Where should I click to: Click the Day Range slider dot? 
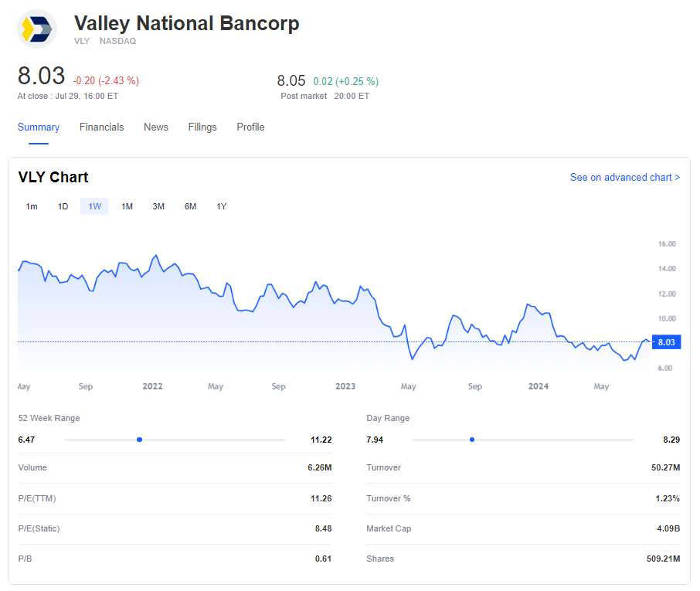point(471,440)
